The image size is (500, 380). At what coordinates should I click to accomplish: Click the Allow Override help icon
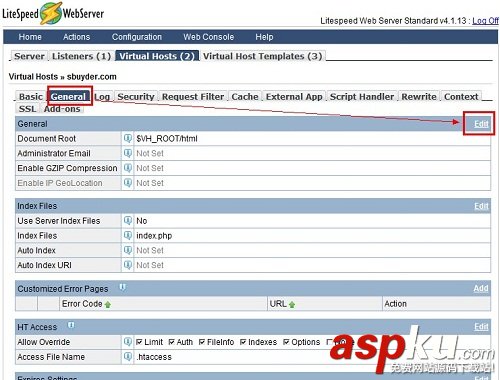[128, 342]
